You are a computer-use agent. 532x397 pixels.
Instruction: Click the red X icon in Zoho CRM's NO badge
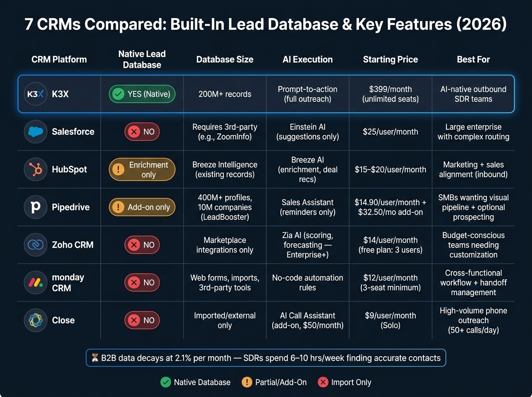click(x=133, y=245)
